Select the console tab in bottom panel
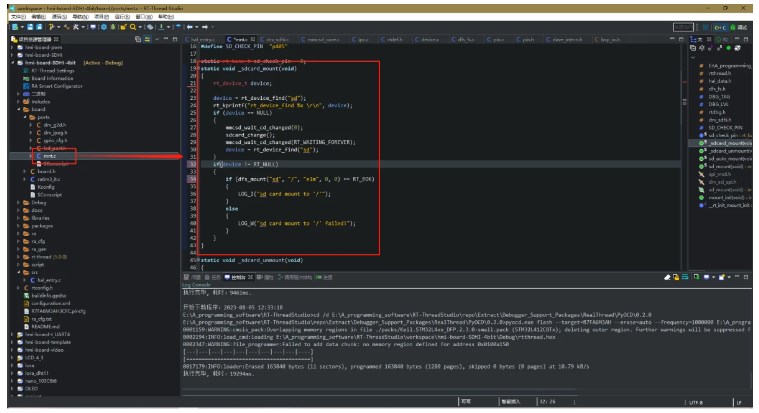759x413 pixels. (x=238, y=277)
